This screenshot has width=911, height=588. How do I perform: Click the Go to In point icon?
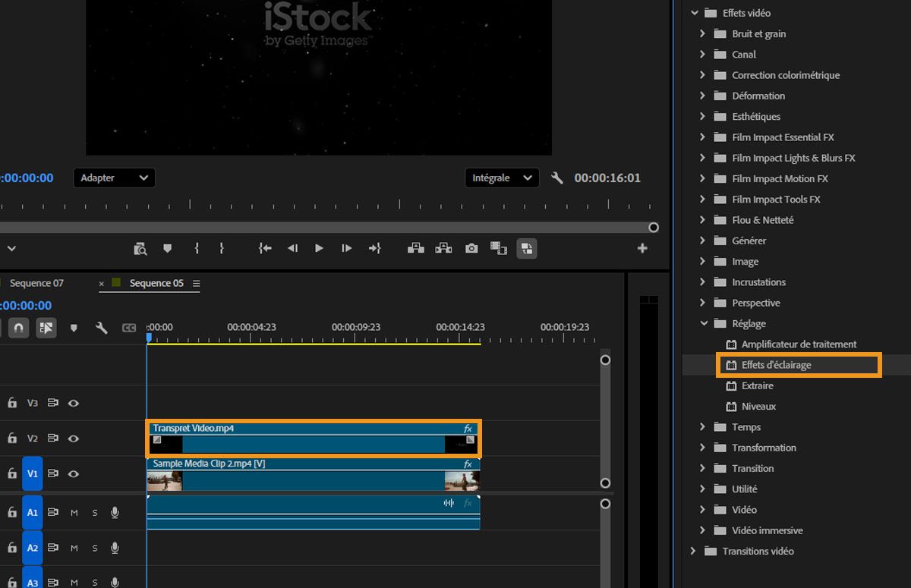coord(264,248)
